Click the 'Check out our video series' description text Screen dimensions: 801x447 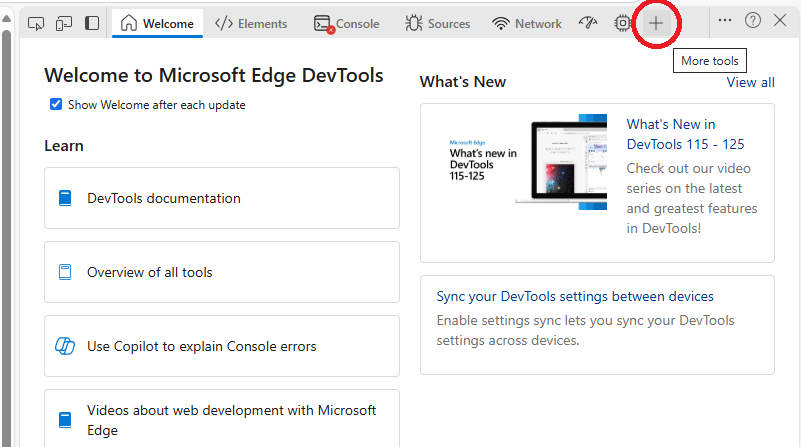coord(692,198)
